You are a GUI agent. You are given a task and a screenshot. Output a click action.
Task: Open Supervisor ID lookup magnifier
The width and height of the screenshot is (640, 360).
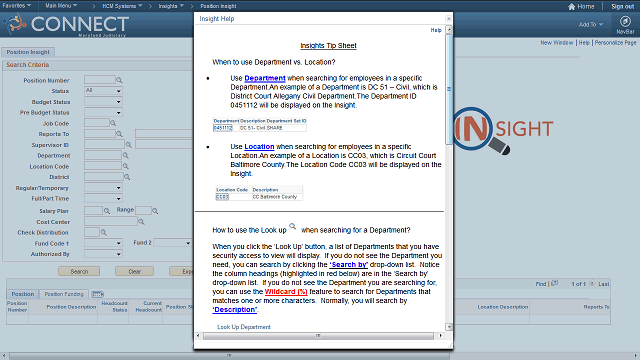point(129,144)
